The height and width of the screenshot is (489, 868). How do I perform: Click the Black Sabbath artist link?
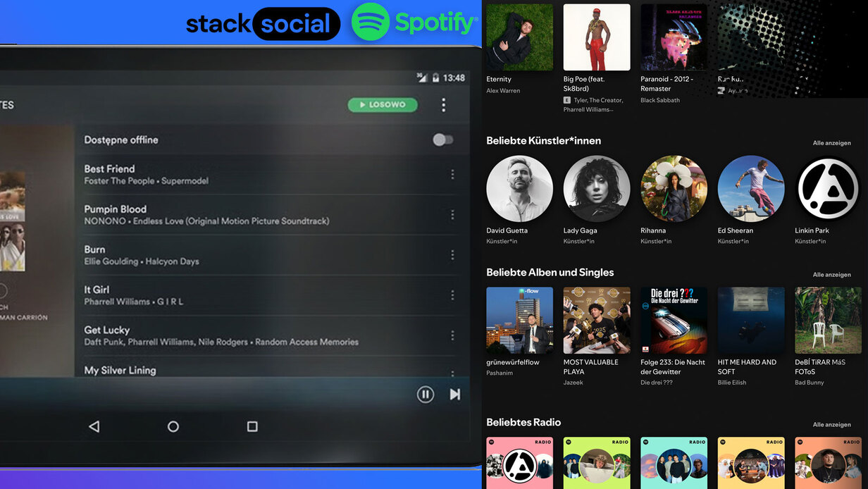click(x=660, y=101)
